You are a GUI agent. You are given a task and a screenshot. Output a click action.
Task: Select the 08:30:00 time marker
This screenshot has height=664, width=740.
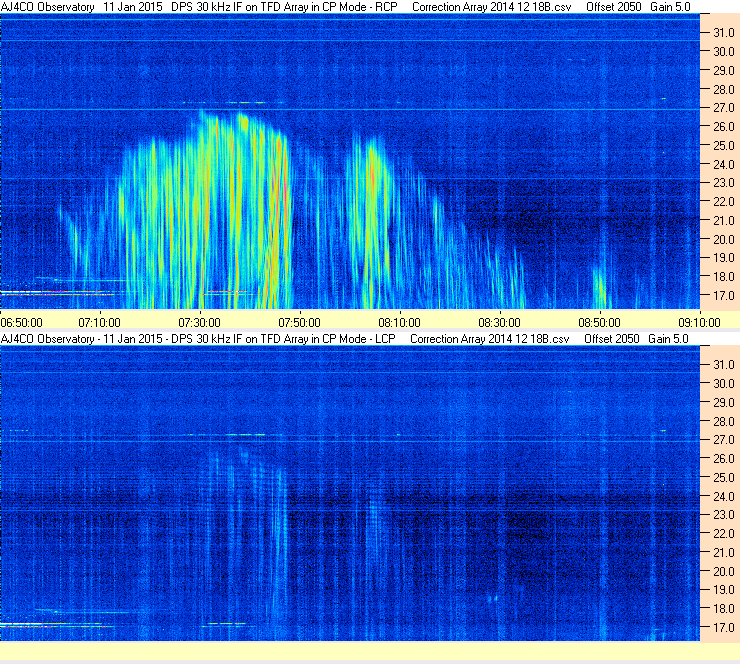click(x=499, y=321)
